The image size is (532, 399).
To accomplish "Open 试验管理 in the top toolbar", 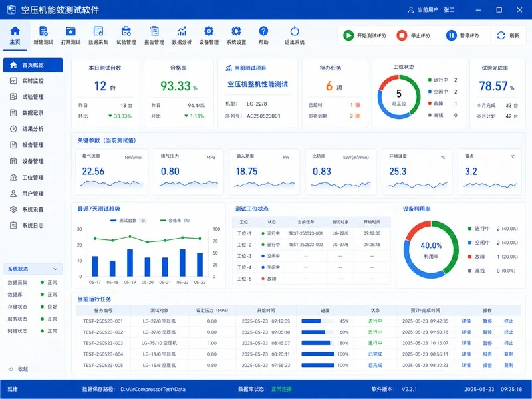I will point(126,35).
